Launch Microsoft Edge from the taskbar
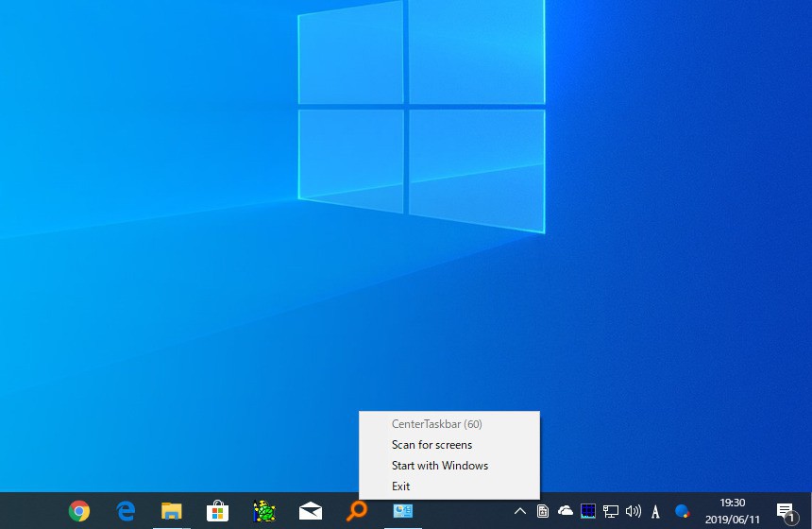The width and height of the screenshot is (812, 529). point(126,511)
